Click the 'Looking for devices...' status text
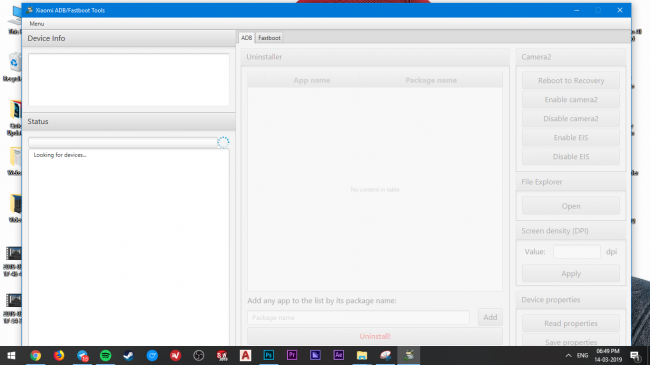Image resolution: width=650 pixels, height=365 pixels. pos(60,155)
